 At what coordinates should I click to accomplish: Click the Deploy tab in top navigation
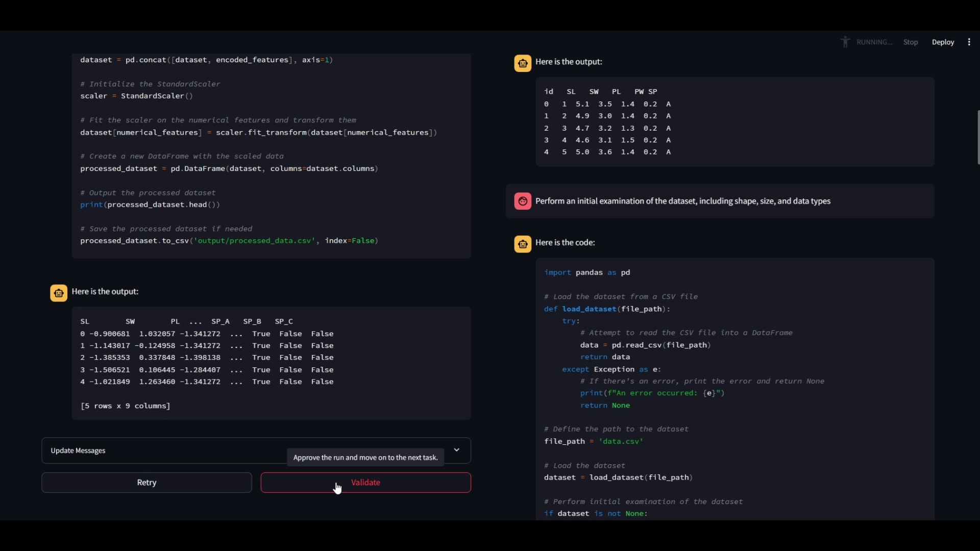[x=943, y=42]
